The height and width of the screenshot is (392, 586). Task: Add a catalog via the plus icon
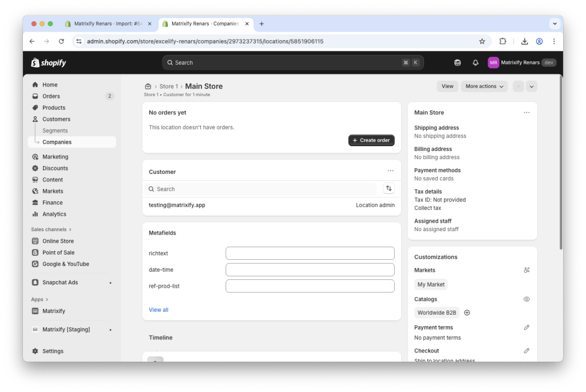(x=467, y=312)
